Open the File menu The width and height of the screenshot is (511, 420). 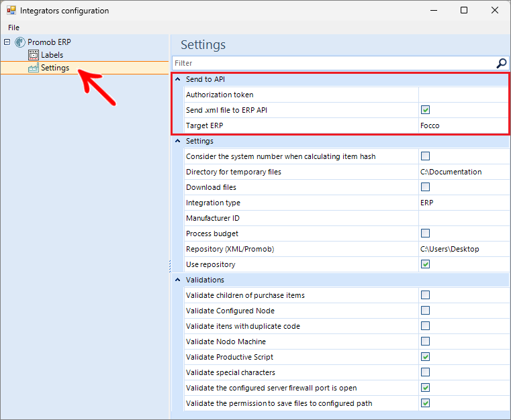pyautogui.click(x=13, y=28)
